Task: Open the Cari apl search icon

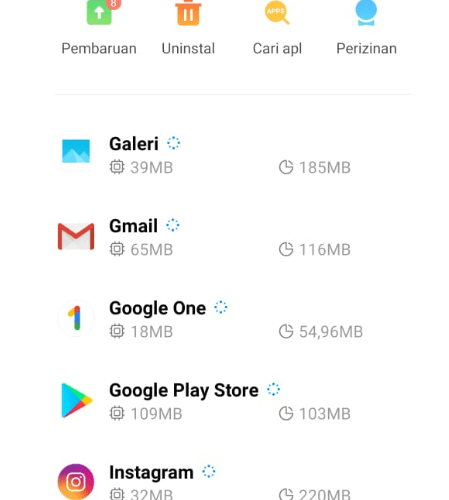Action: point(277,13)
